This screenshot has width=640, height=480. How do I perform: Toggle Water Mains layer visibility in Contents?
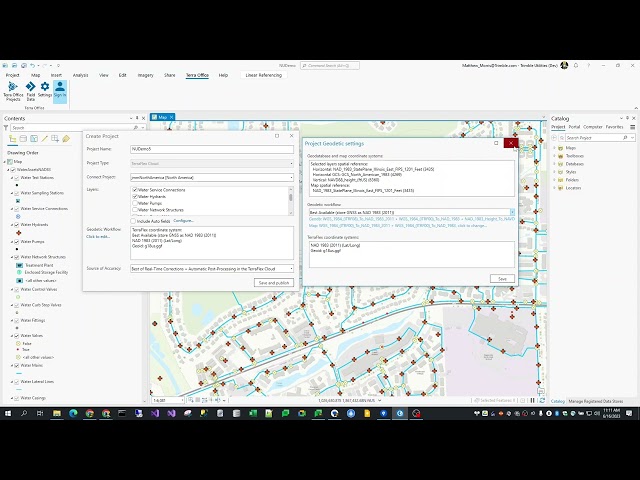(17, 365)
